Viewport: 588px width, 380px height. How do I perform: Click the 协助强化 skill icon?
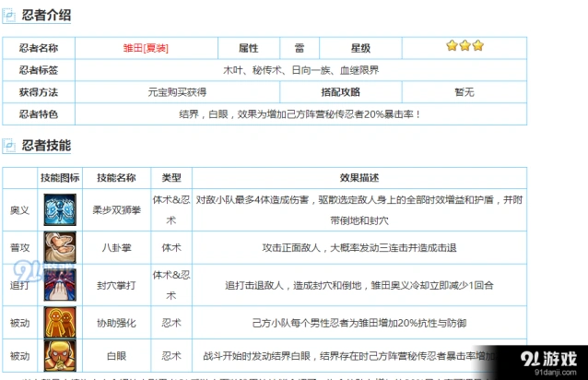[60, 323]
